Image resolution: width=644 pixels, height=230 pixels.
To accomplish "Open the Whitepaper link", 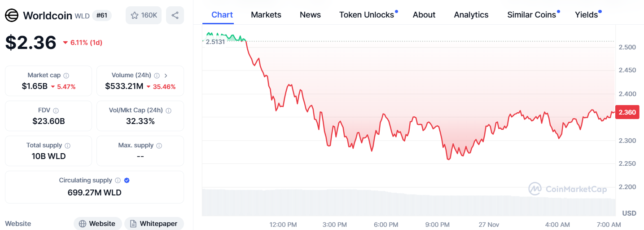I will tap(154, 223).
